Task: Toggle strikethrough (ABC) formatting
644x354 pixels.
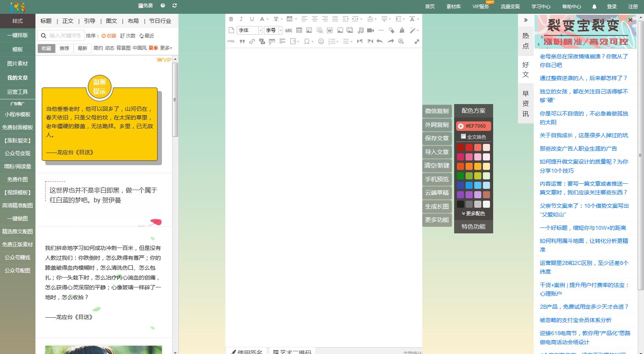Action: (x=289, y=30)
